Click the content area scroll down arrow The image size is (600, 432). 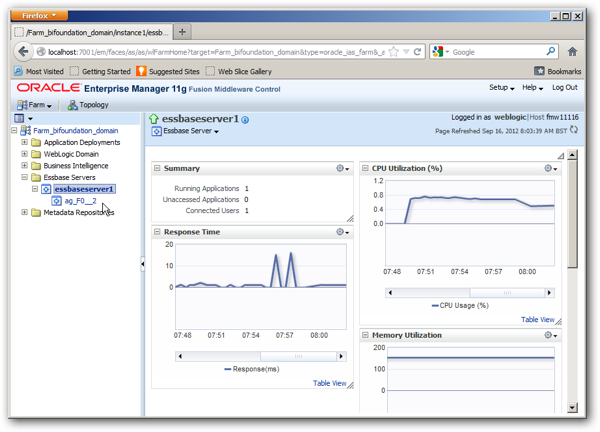coord(572,408)
